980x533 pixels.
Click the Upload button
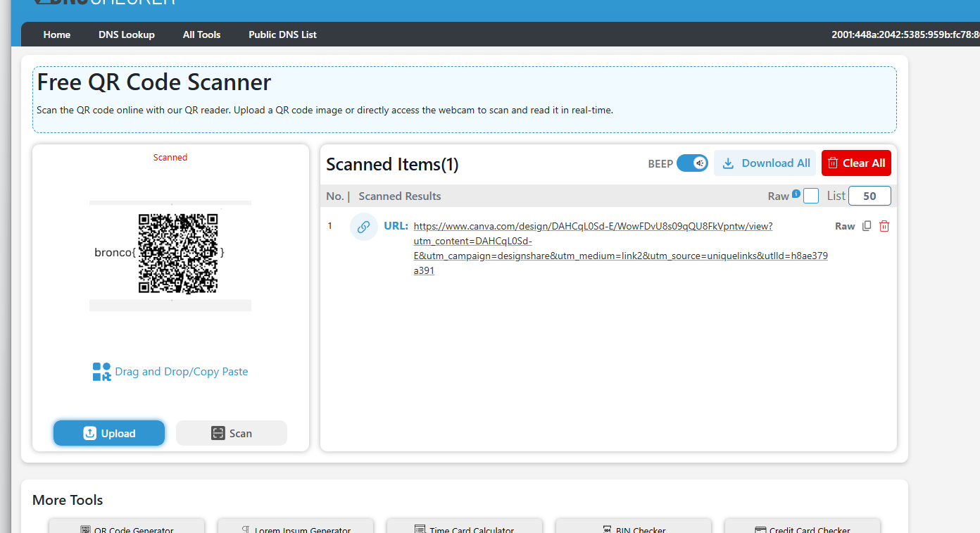coord(109,433)
